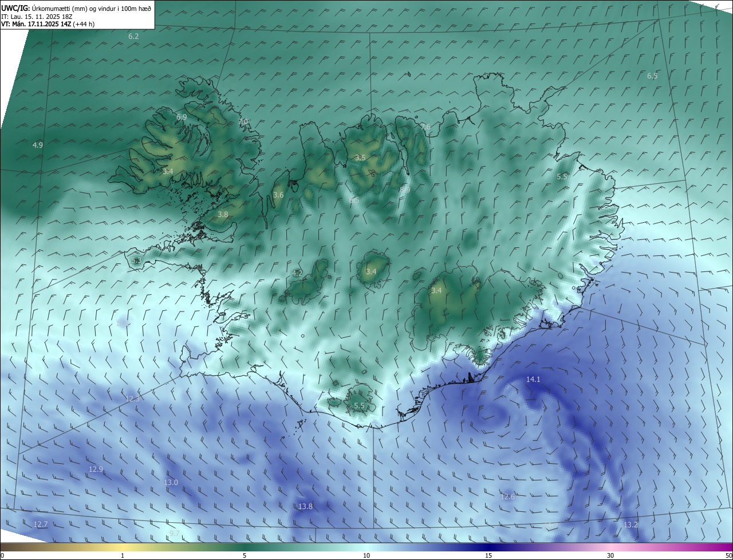This screenshot has height=560, width=733.
Task: Click the 13.2 value label
Action: (x=630, y=525)
